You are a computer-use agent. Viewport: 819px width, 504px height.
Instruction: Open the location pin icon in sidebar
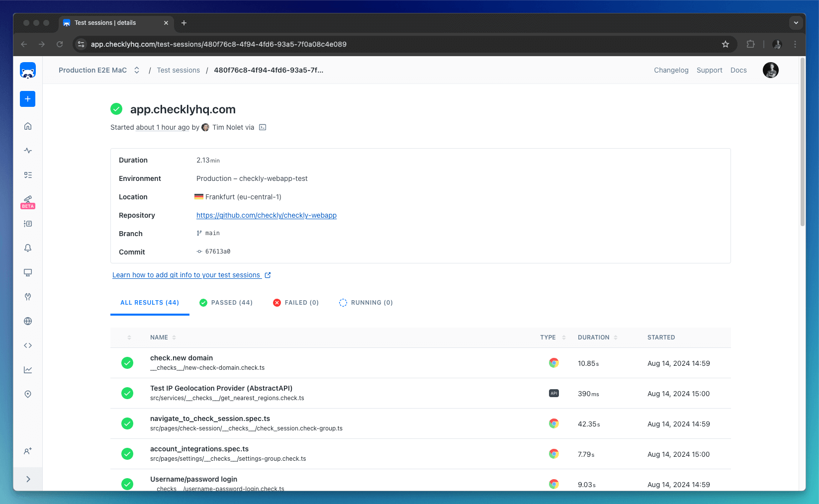28,394
